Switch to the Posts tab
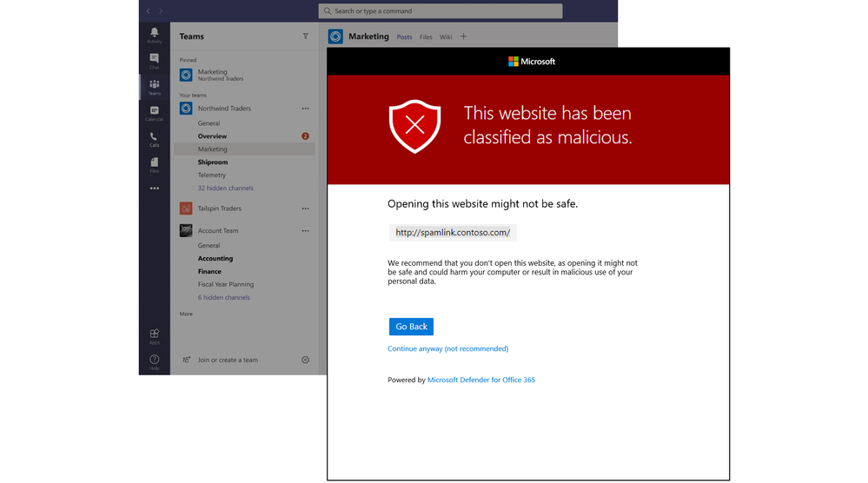Screen dimensions: 868x483 pos(404,37)
